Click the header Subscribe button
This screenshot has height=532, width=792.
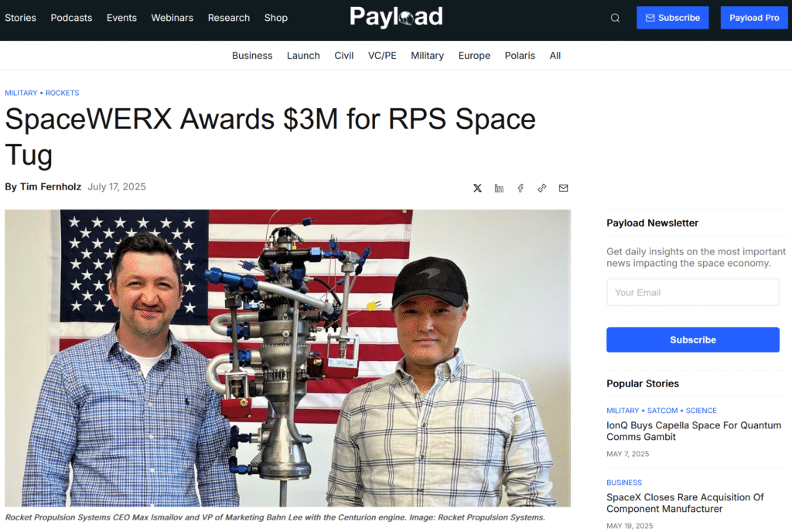click(672, 18)
